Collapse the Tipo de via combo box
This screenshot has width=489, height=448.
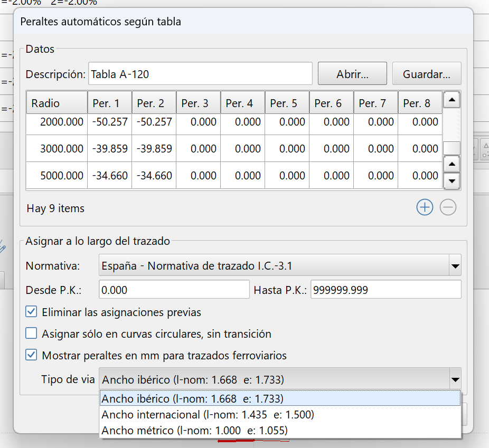point(280,379)
